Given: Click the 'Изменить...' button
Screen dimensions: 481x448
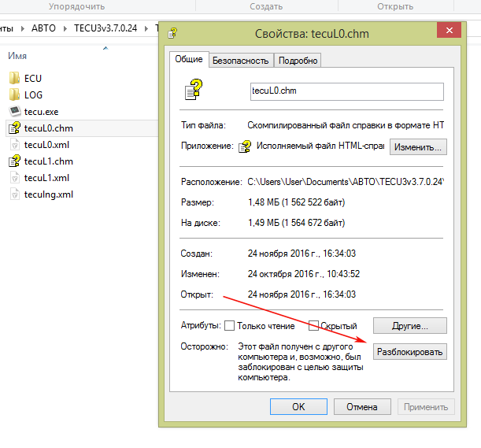Looking at the screenshot, I should point(419,147).
